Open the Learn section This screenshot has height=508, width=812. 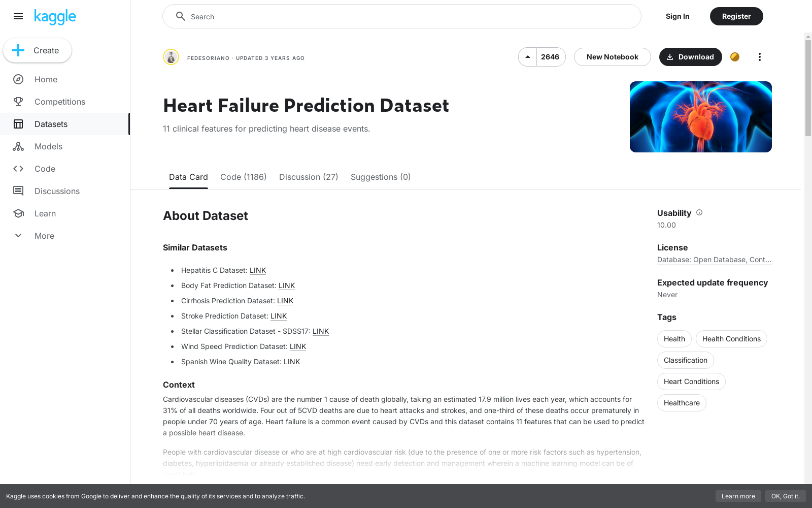(45, 213)
